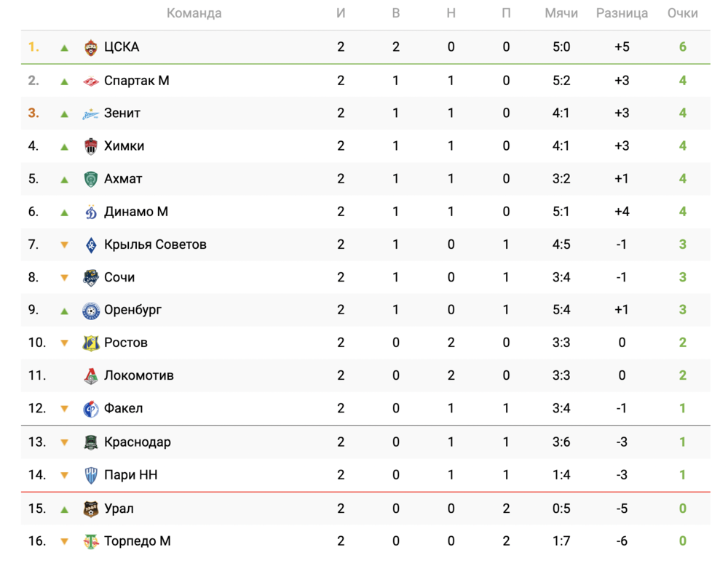This screenshot has height=566, width=728.
Task: Click the Dinamo M logo
Action: [x=90, y=212]
